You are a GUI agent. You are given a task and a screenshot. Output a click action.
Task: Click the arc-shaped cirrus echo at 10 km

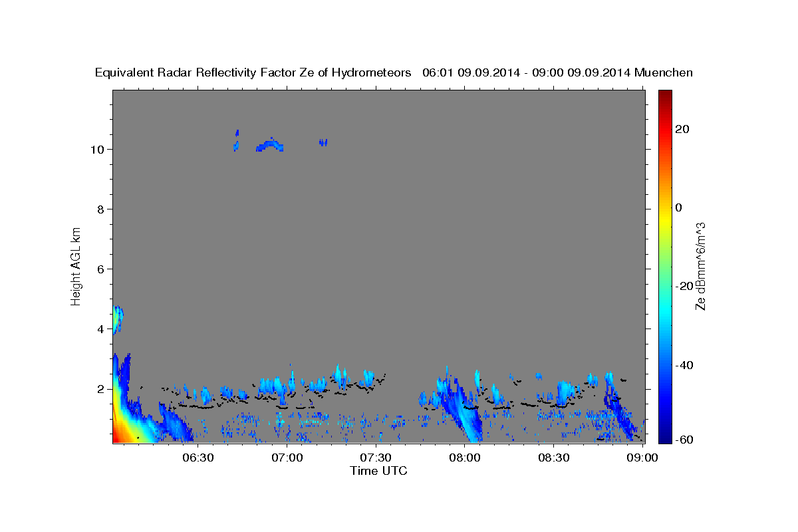pyautogui.click(x=270, y=145)
